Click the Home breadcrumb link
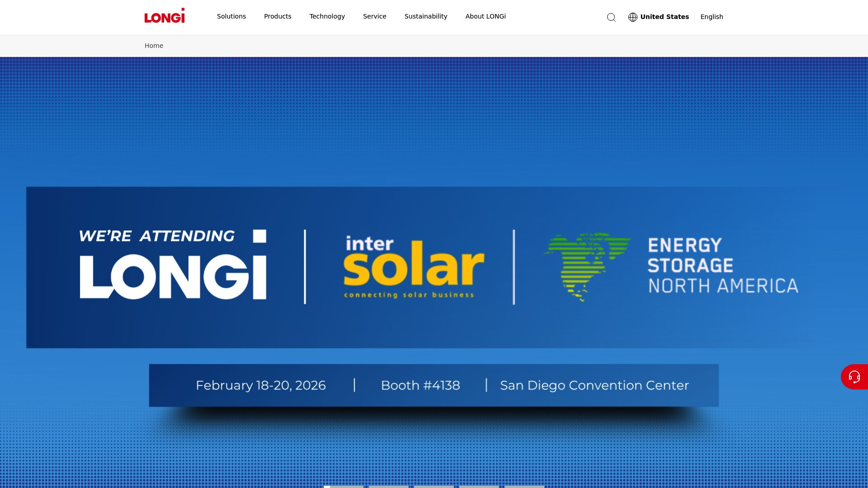The width and height of the screenshot is (868, 488). pyautogui.click(x=154, y=46)
